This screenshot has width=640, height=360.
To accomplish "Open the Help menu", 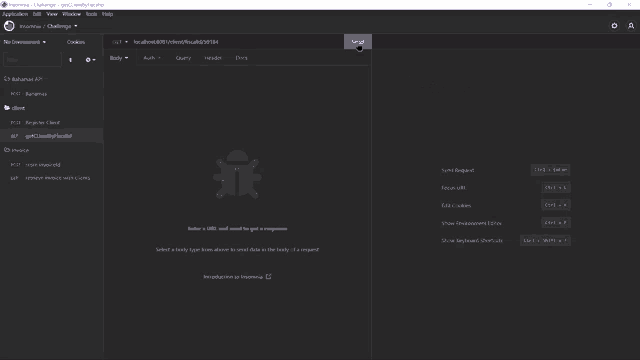I will 107,14.
